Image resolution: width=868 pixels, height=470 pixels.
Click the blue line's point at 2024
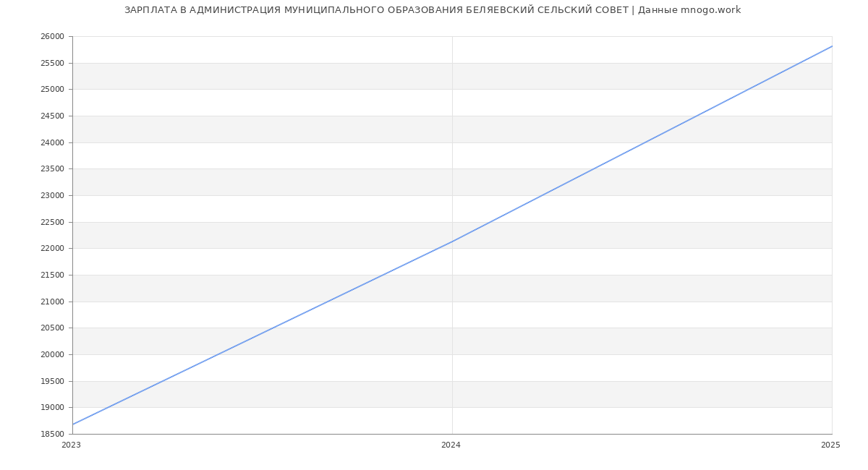pyautogui.click(x=452, y=242)
